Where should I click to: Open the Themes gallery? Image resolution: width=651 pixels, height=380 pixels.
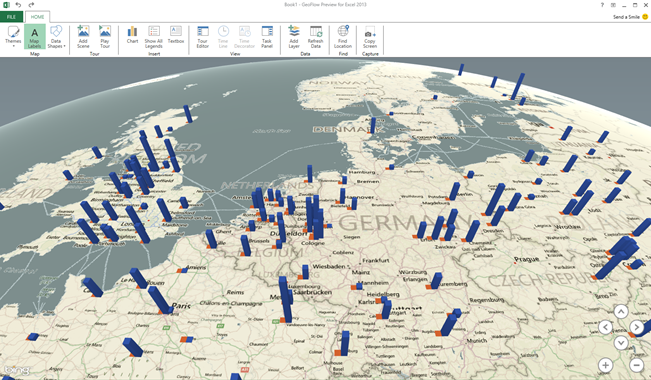tap(13, 36)
